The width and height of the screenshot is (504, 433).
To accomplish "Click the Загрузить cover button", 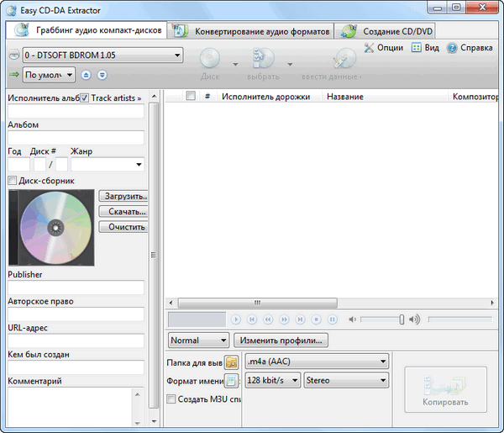I will point(123,197).
